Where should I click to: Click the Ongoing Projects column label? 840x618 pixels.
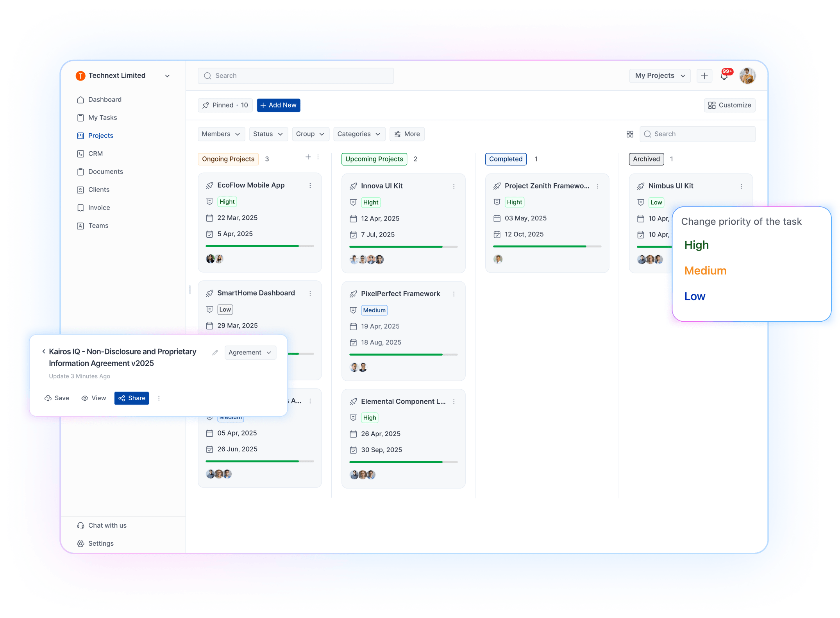pos(228,159)
